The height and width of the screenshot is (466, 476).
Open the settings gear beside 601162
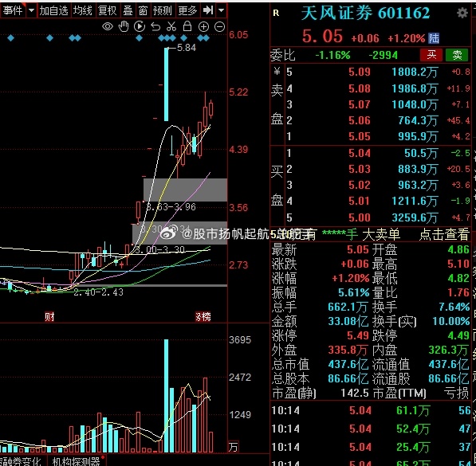coord(462,13)
